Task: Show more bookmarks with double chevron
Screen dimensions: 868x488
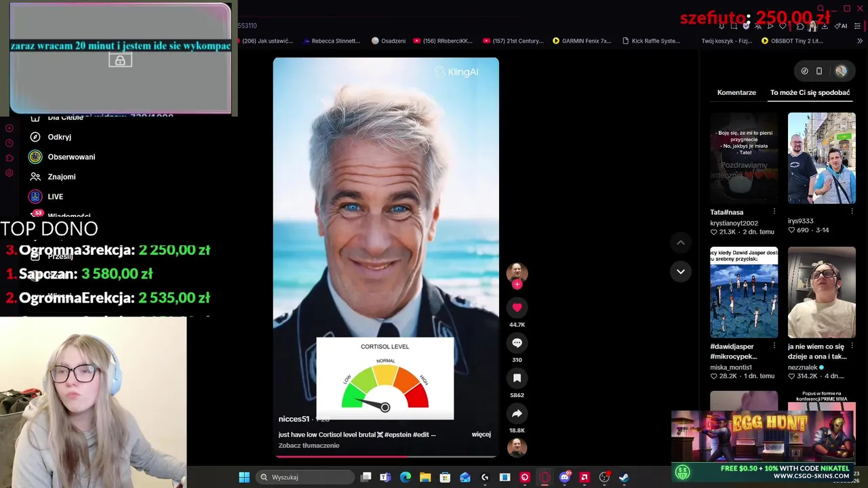Action: (x=860, y=41)
